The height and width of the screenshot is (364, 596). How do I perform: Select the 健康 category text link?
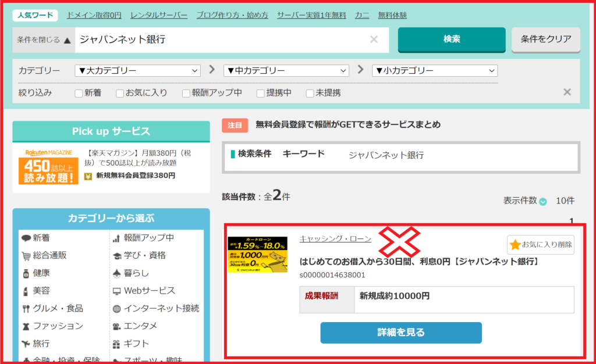tap(41, 273)
